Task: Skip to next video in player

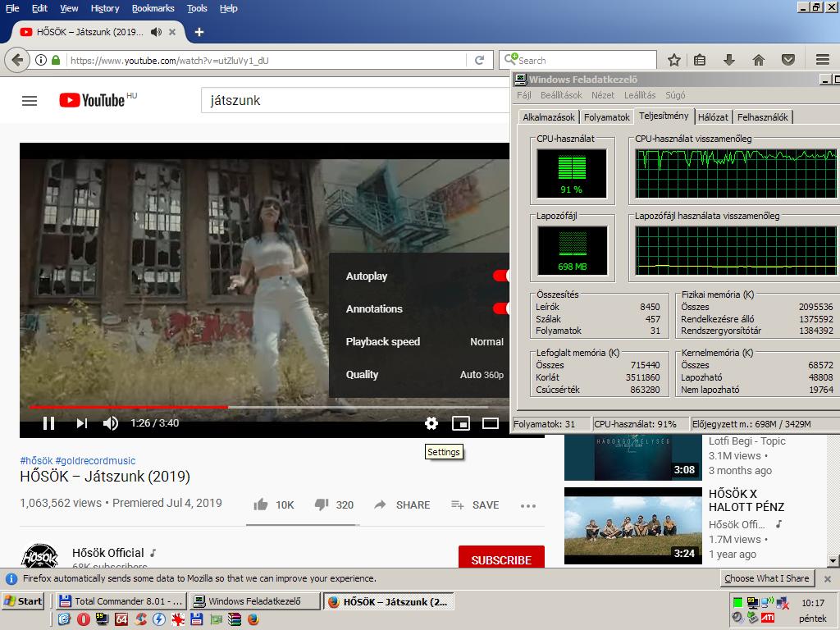Action: pos(81,423)
